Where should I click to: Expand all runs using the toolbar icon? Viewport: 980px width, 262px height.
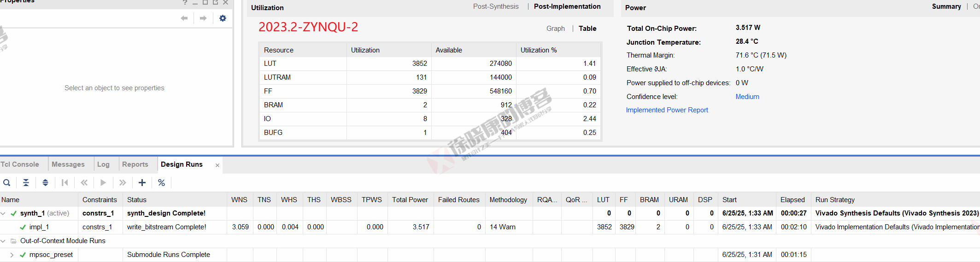(x=45, y=183)
